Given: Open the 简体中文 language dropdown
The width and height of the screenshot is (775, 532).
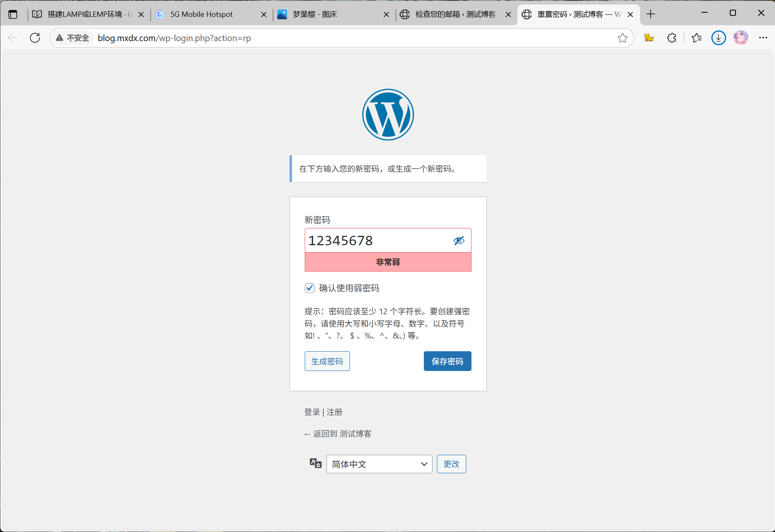Looking at the screenshot, I should tap(379, 464).
